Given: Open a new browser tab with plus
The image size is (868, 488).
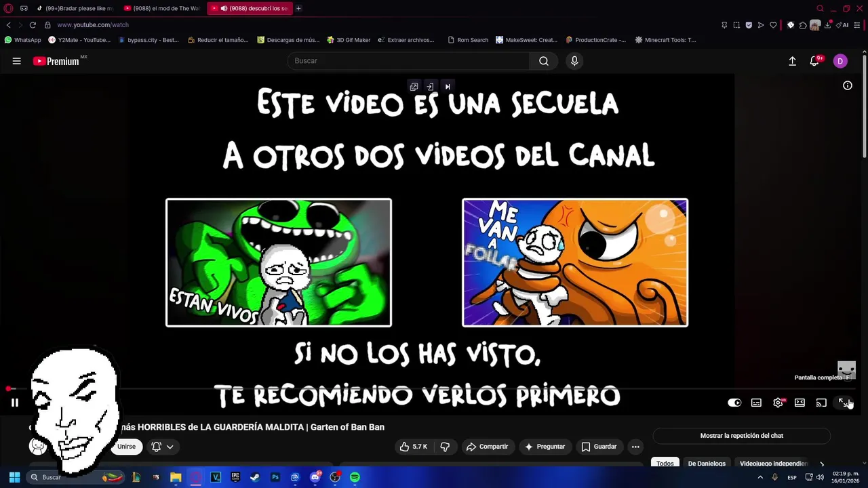Looking at the screenshot, I should (298, 8).
